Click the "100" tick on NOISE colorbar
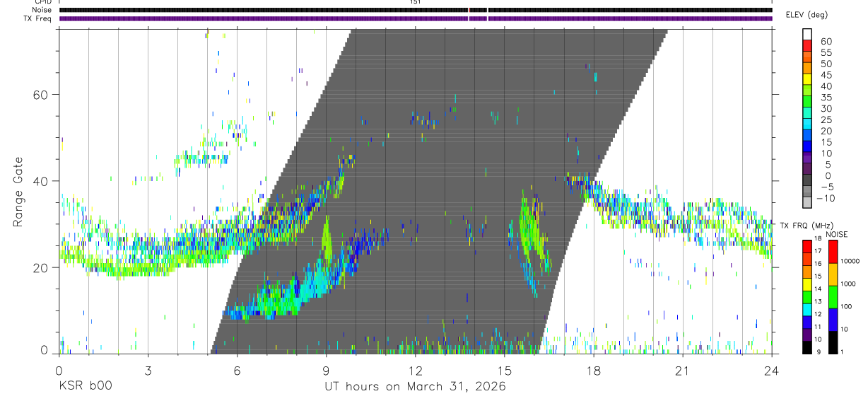 [x=846, y=306]
